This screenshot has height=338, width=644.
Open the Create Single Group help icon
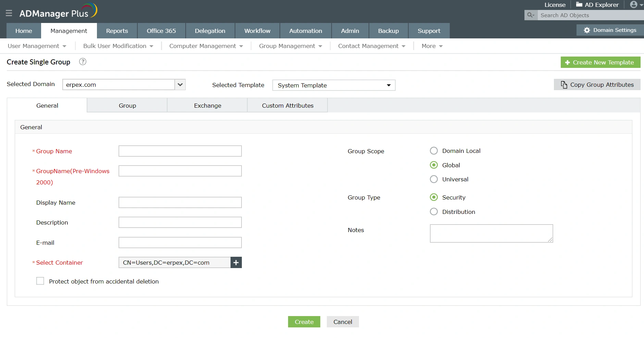tap(83, 62)
